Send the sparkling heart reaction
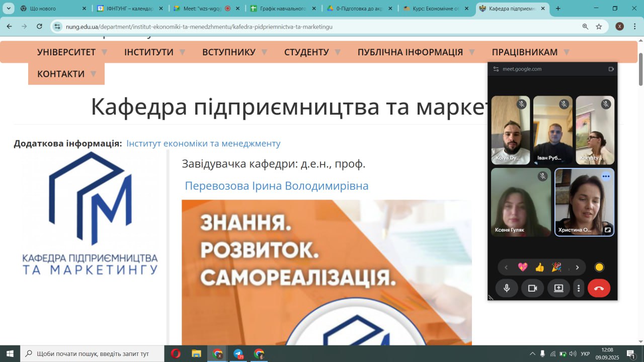The width and height of the screenshot is (644, 362). point(523,267)
